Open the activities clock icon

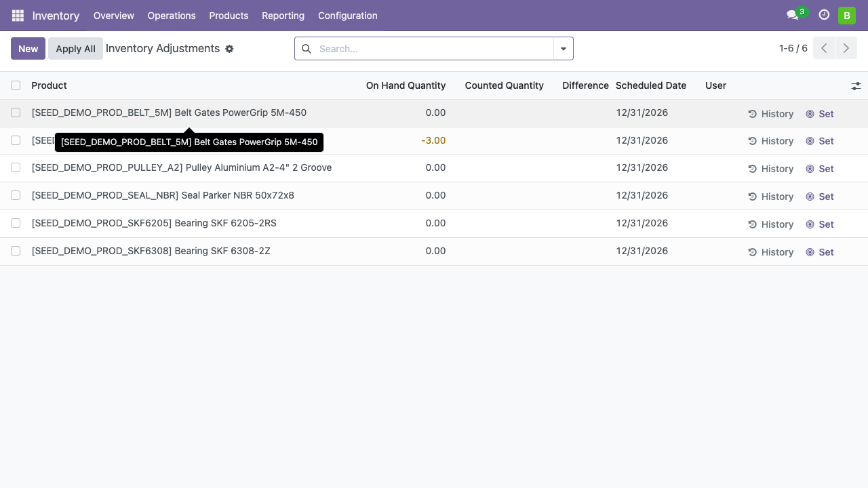point(824,15)
